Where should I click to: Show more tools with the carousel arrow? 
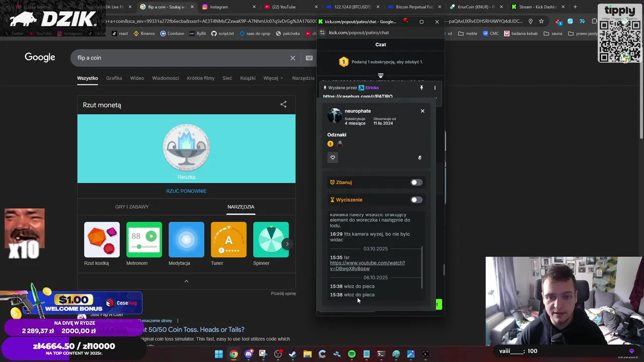point(287,244)
